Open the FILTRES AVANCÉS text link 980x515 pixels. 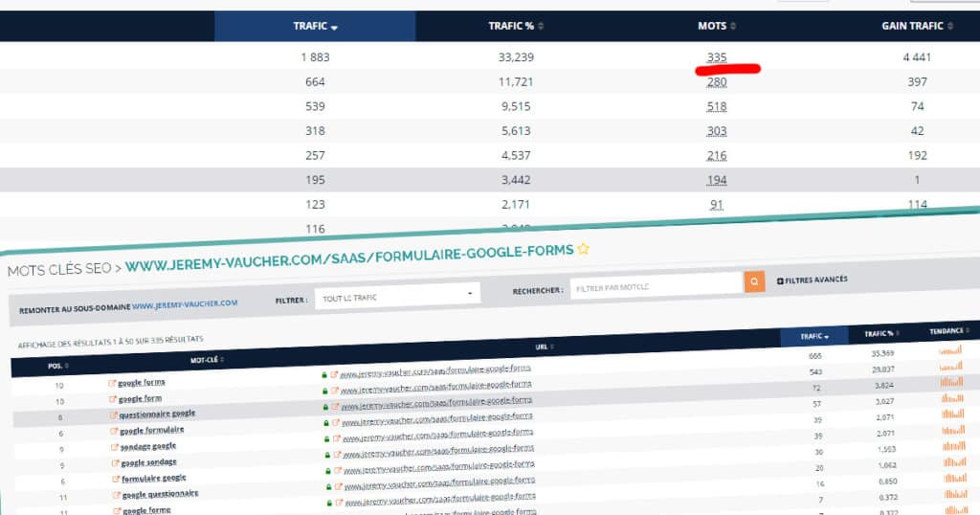pos(816,280)
